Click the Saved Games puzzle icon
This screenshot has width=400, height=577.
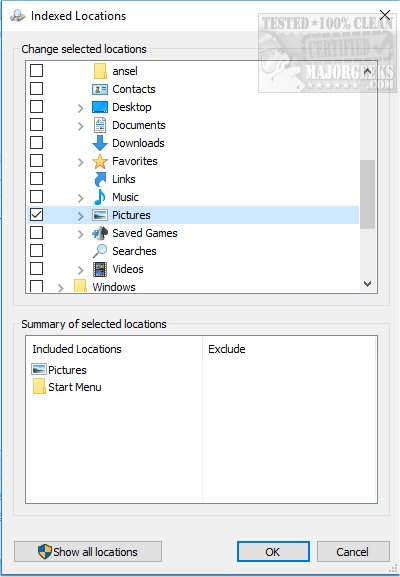tap(100, 233)
